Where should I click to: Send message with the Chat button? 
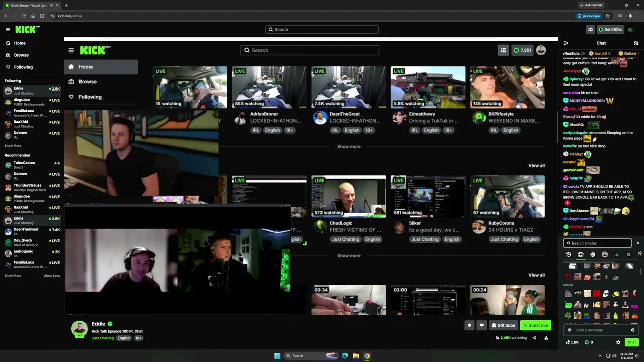point(632,342)
